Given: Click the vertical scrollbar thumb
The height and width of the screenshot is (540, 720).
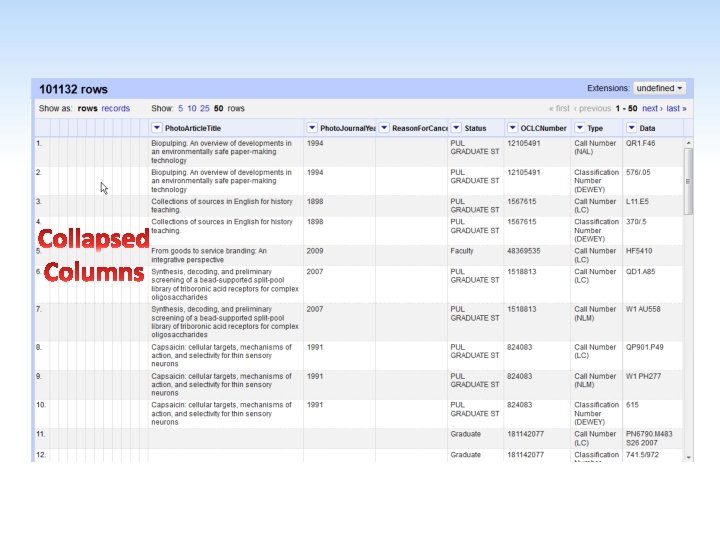Looking at the screenshot, I should coord(688,181).
